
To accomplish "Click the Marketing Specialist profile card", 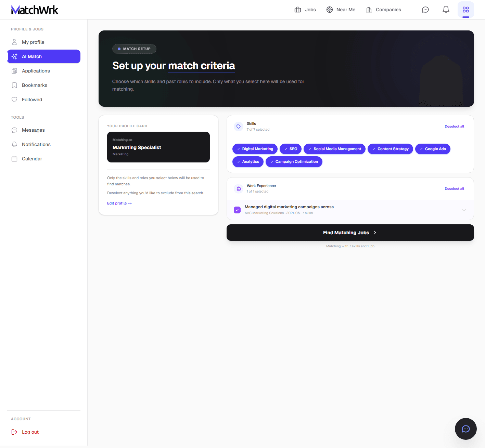I will coord(158,147).
